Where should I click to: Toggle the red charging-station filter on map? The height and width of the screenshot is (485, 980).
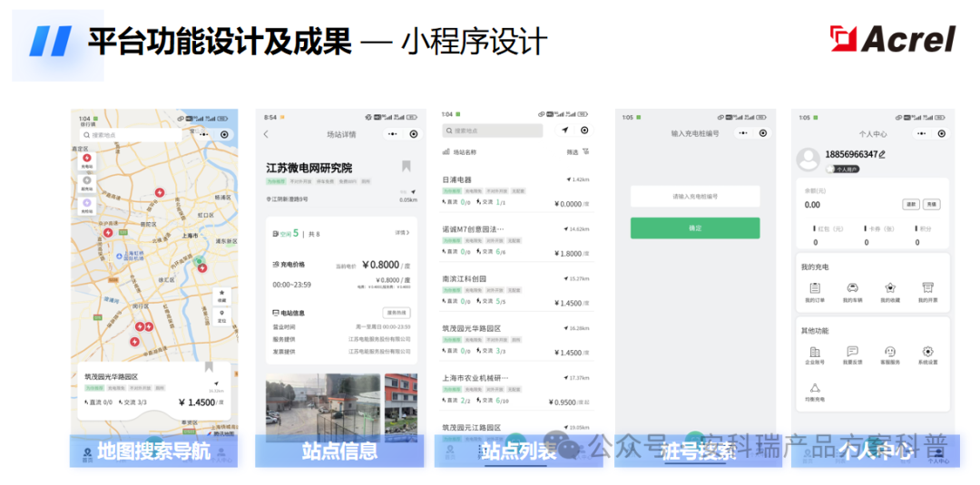pos(87,161)
